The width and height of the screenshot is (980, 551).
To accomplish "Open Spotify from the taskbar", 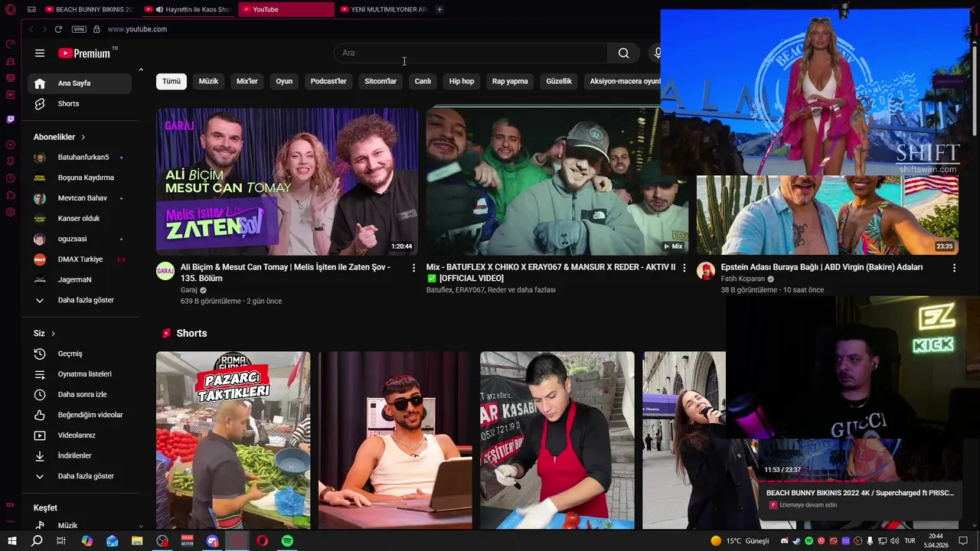I will [x=287, y=541].
